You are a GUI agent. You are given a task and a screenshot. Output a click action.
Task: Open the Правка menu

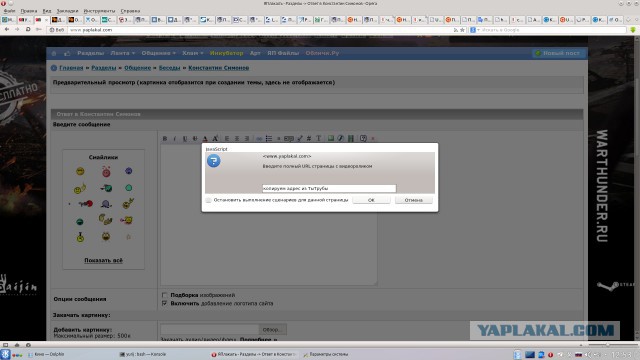[29, 11]
